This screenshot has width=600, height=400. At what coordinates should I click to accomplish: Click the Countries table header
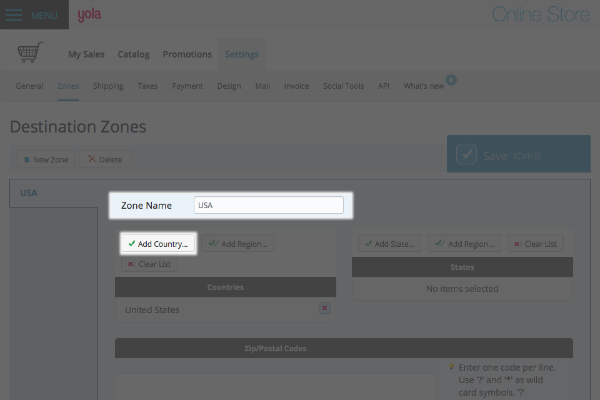(225, 287)
